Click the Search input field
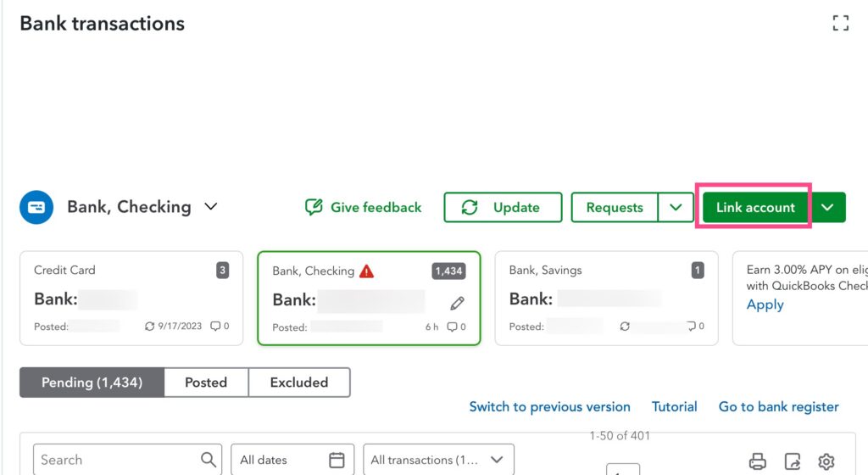 point(127,460)
